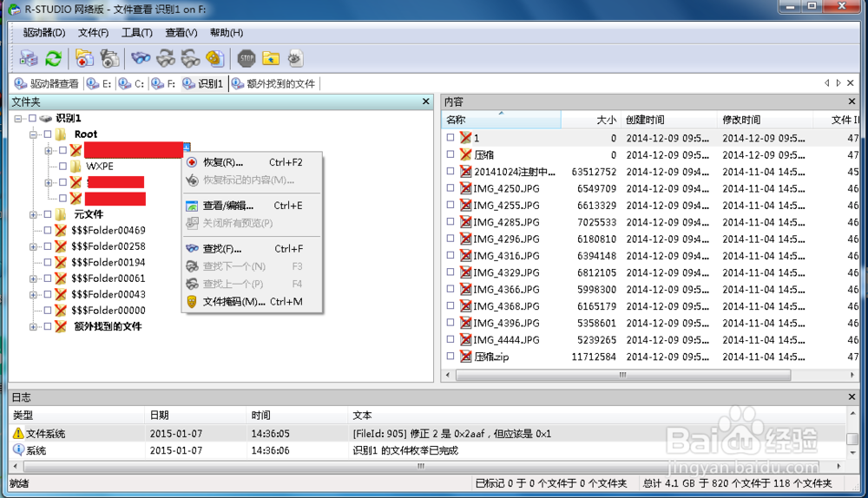Click the R-STUDIO app icon in title bar

[x=15, y=10]
